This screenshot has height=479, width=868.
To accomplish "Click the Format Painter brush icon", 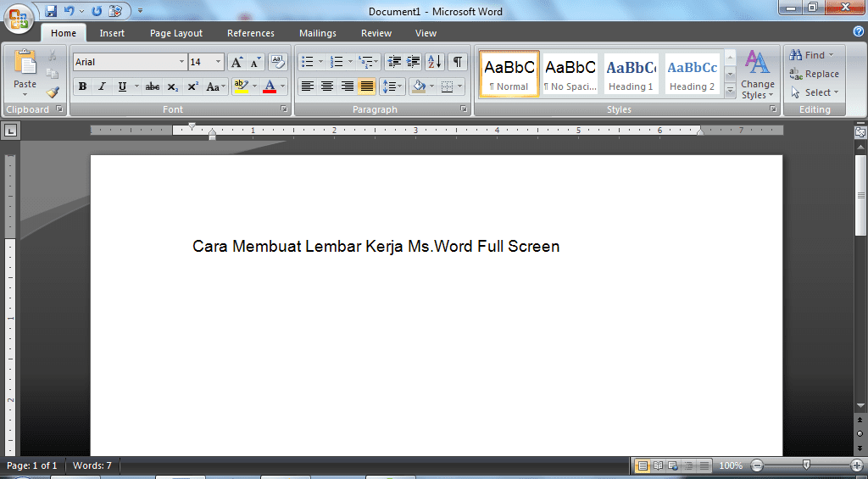I will 53,92.
